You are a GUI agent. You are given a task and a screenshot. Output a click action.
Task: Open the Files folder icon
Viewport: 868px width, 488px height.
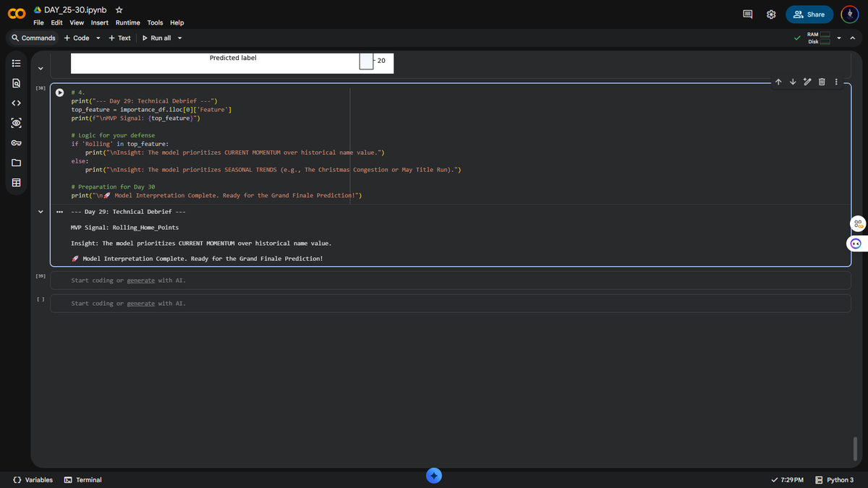(x=16, y=163)
